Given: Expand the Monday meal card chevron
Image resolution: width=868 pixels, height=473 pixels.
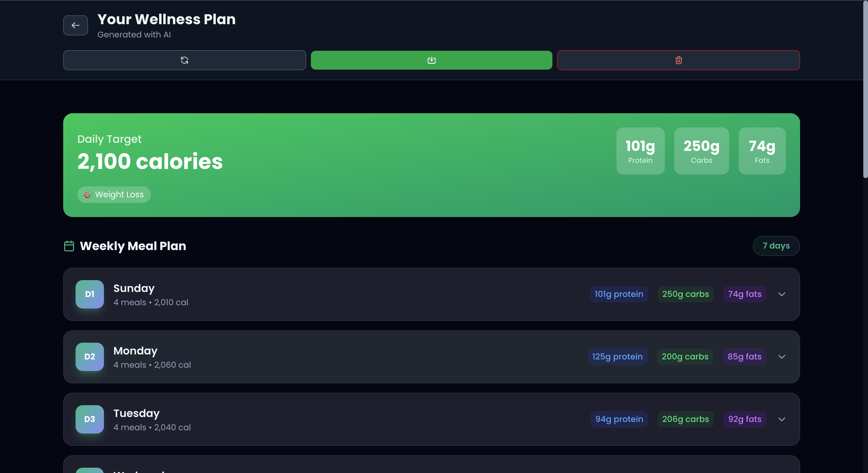Looking at the screenshot, I should 782,357.
